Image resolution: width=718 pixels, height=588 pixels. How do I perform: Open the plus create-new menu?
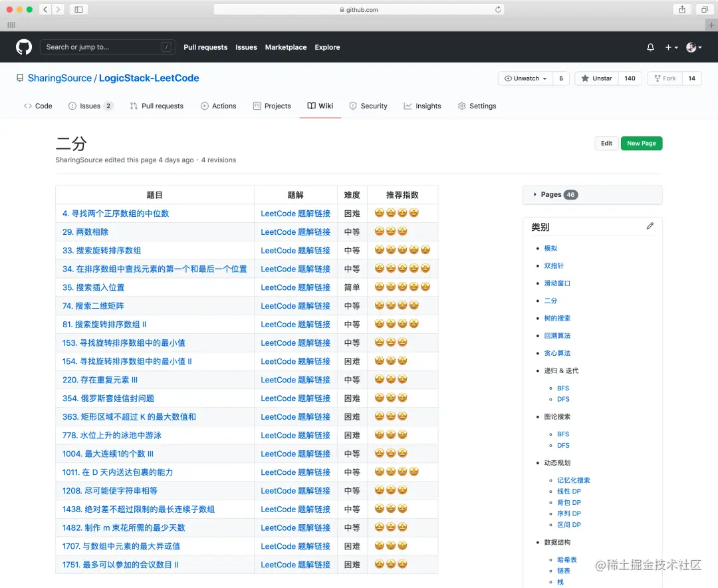pyautogui.click(x=671, y=47)
